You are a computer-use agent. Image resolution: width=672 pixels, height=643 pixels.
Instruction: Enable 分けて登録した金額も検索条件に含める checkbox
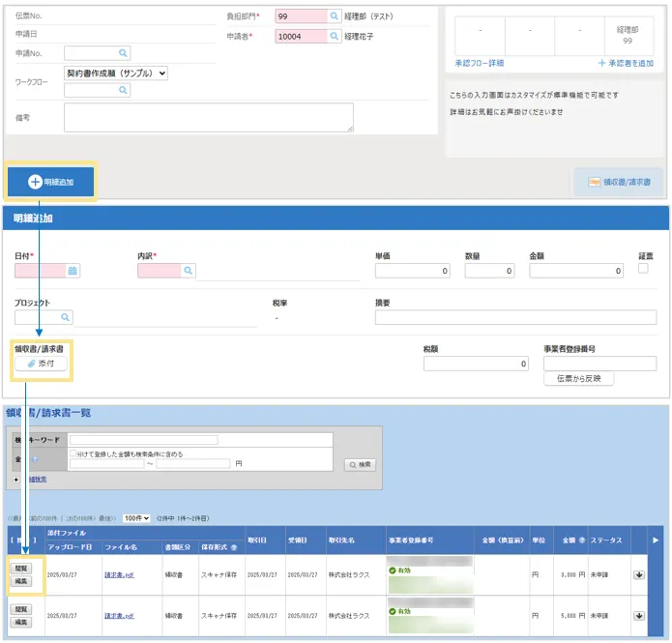(x=73, y=453)
